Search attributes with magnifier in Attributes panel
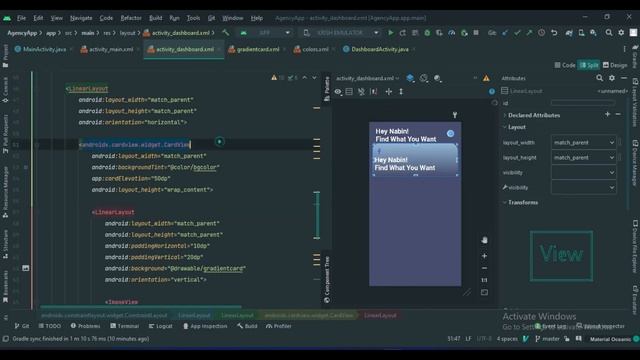 (x=599, y=78)
